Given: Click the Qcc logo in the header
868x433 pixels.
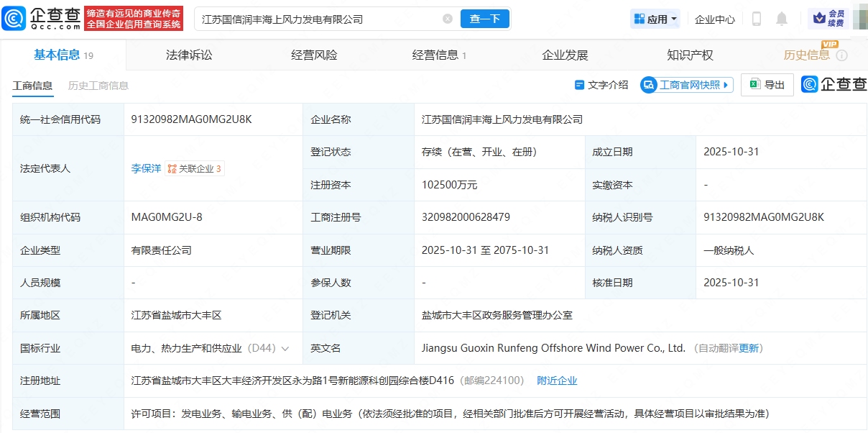Looking at the screenshot, I should point(42,19).
